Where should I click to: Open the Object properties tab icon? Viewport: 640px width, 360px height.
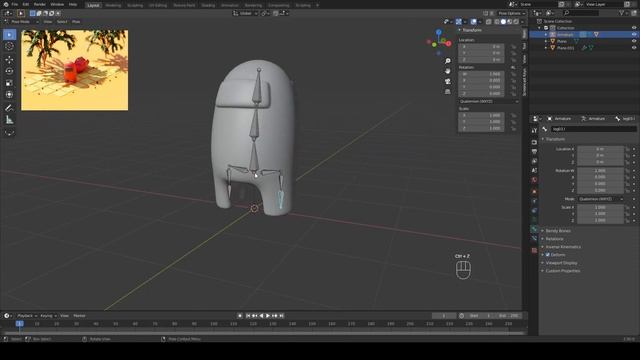[x=534, y=191]
